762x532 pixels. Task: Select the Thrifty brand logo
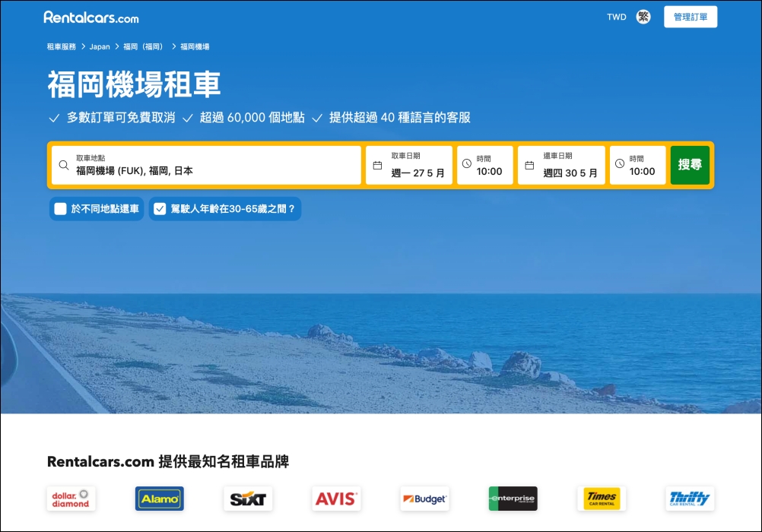point(690,499)
